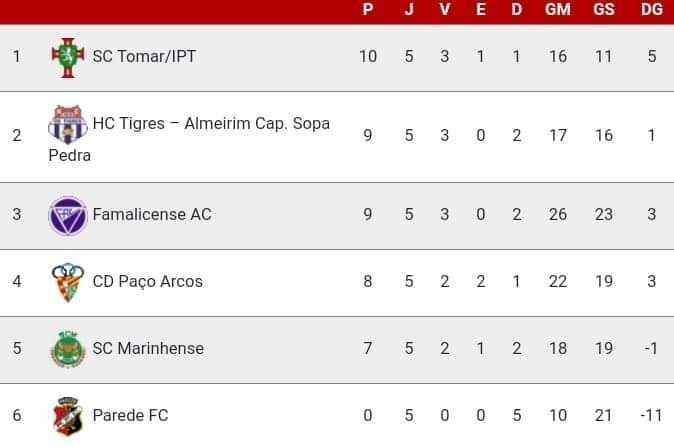
Task: Sort by the DG goal difference header
Action: [x=652, y=9]
